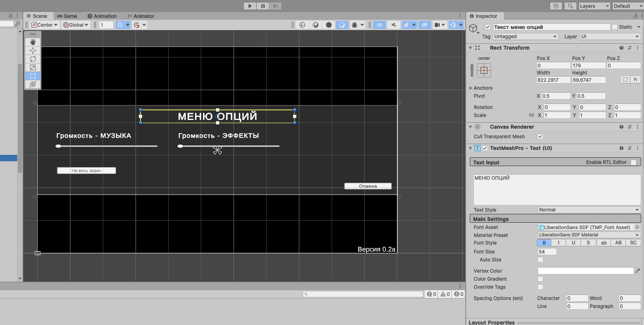
Task: Enable the Auto Size checkbox
Action: (x=540, y=260)
